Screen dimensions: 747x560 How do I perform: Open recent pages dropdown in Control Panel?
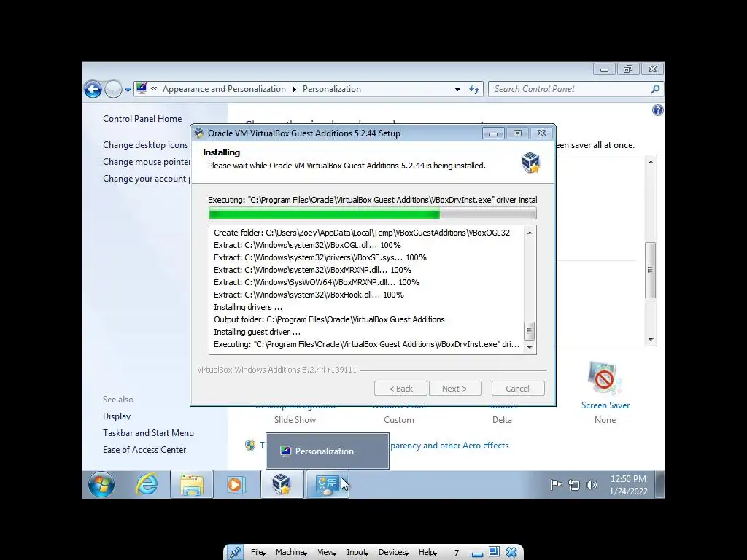coord(128,90)
